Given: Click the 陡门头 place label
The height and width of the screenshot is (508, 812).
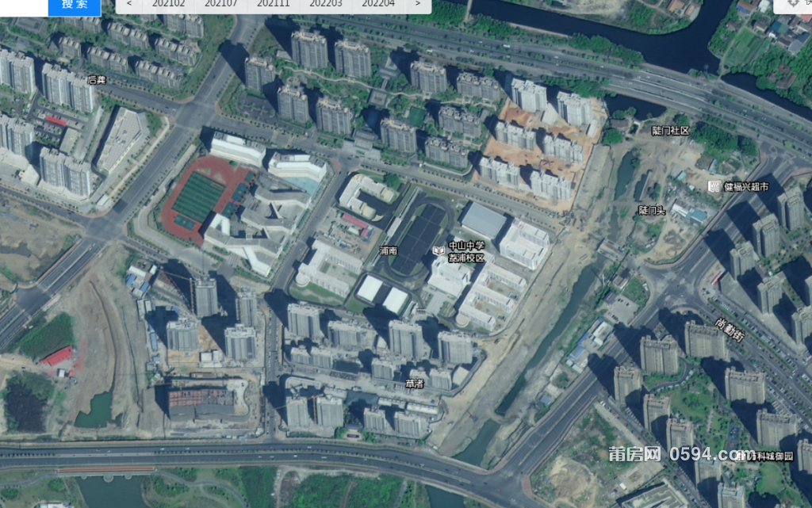Looking at the screenshot, I should point(652,211).
